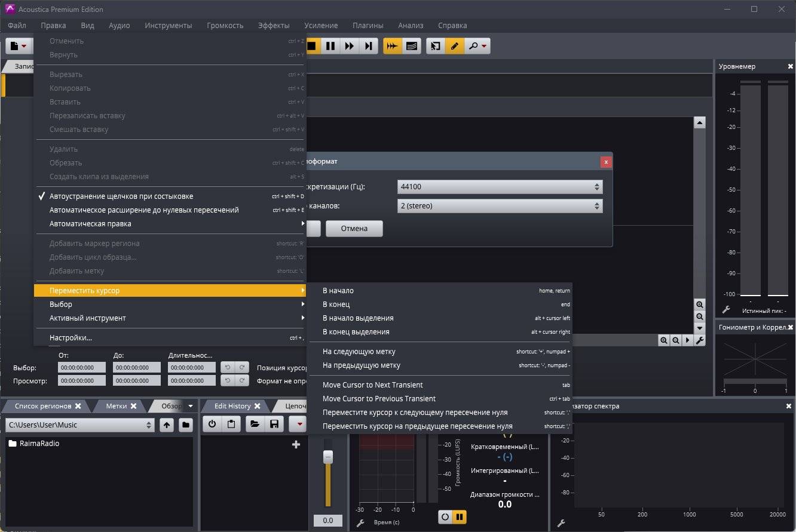Click the fast-forward toolbar button
This screenshot has height=532, width=796.
pyautogui.click(x=350, y=46)
